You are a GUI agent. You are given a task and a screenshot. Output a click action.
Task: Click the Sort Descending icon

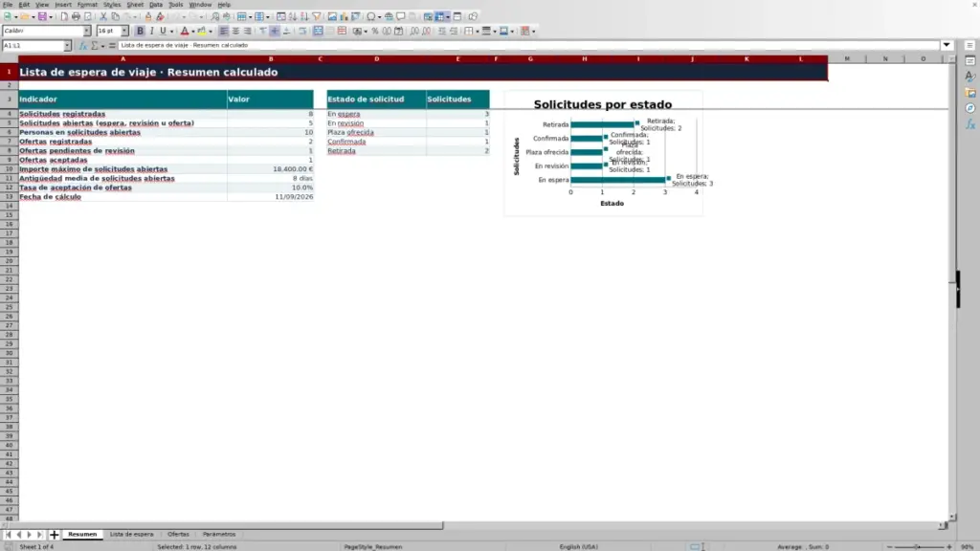point(304,17)
